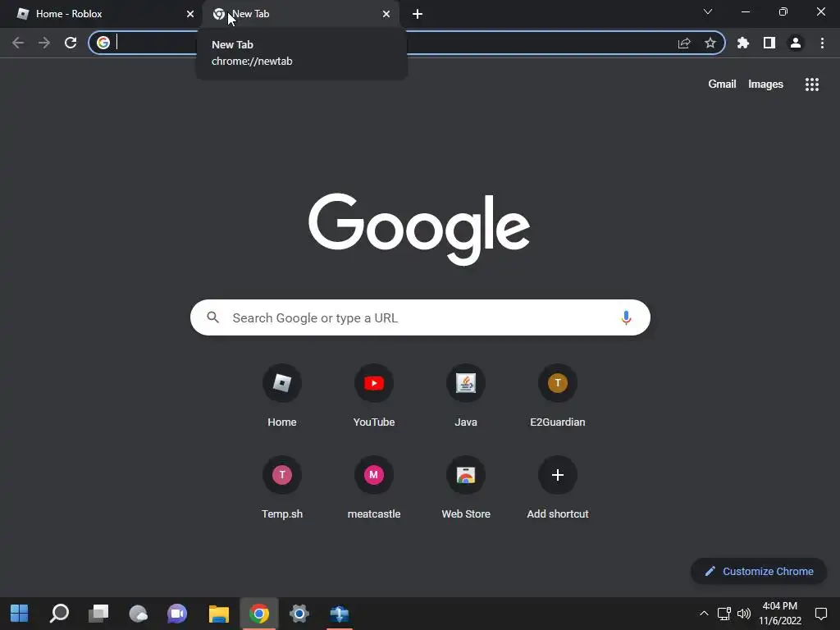The width and height of the screenshot is (840, 630).
Task: Focus the address bar
Action: (407, 43)
